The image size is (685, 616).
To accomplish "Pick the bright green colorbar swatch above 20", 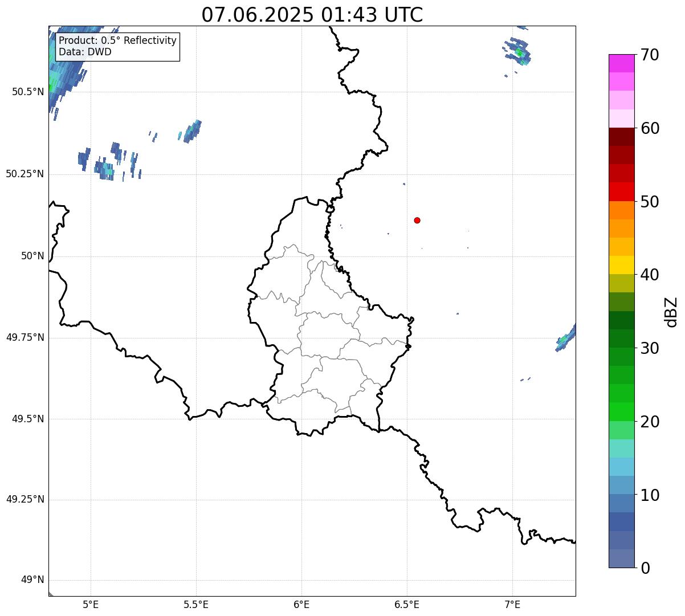I will 622,412.
